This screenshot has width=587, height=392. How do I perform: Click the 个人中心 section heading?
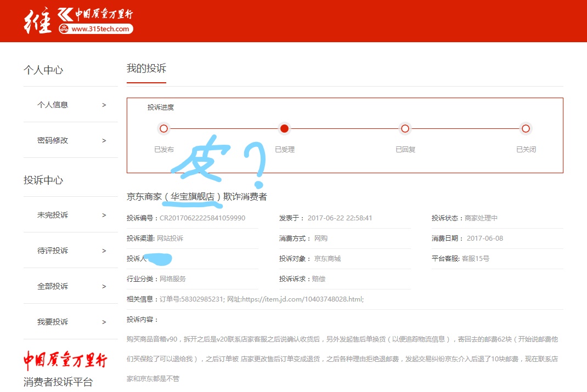tap(43, 70)
